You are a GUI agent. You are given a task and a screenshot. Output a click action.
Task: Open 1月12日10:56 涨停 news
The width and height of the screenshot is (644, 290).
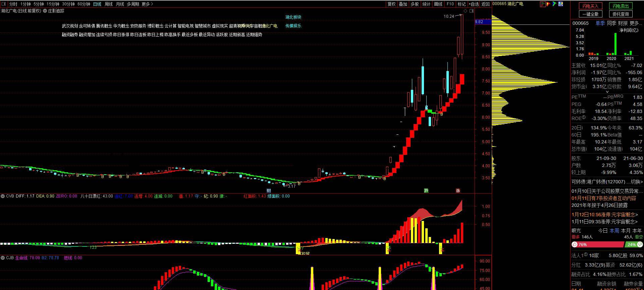[x=605, y=215]
